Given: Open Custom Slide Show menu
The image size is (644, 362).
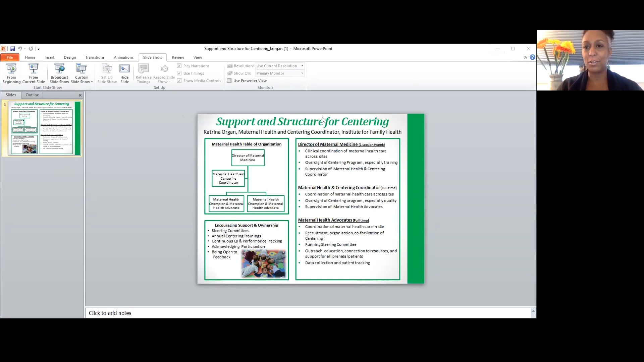Looking at the screenshot, I should coord(82,73).
